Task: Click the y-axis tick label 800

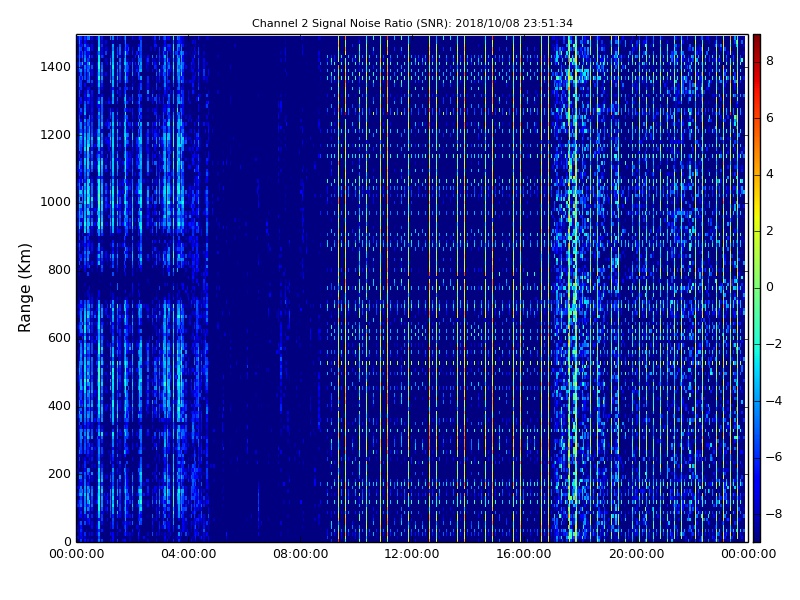Action: (x=59, y=270)
